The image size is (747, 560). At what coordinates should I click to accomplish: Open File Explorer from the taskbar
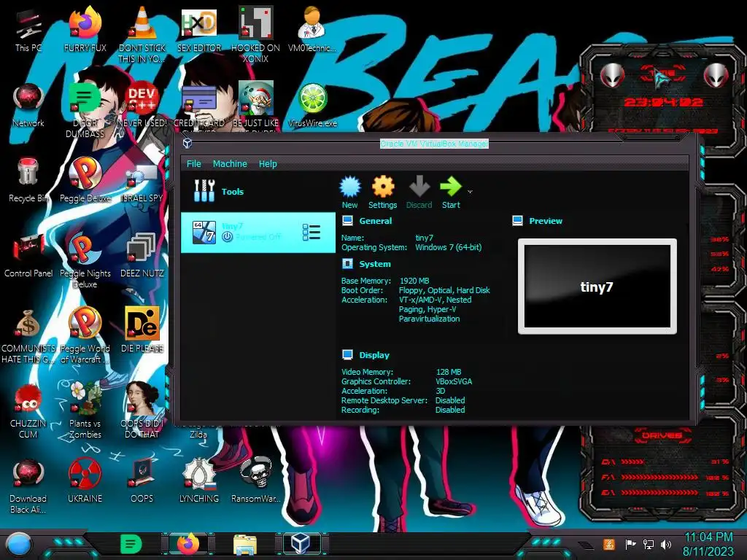pyautogui.click(x=245, y=544)
